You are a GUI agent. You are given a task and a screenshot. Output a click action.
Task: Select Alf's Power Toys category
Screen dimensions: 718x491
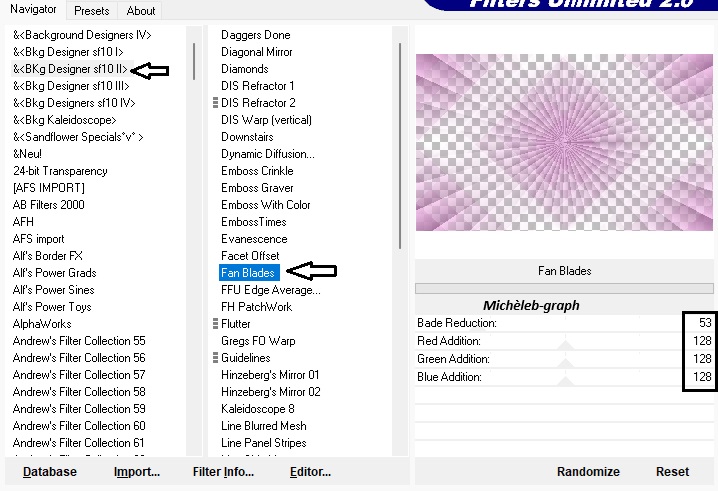(x=52, y=306)
